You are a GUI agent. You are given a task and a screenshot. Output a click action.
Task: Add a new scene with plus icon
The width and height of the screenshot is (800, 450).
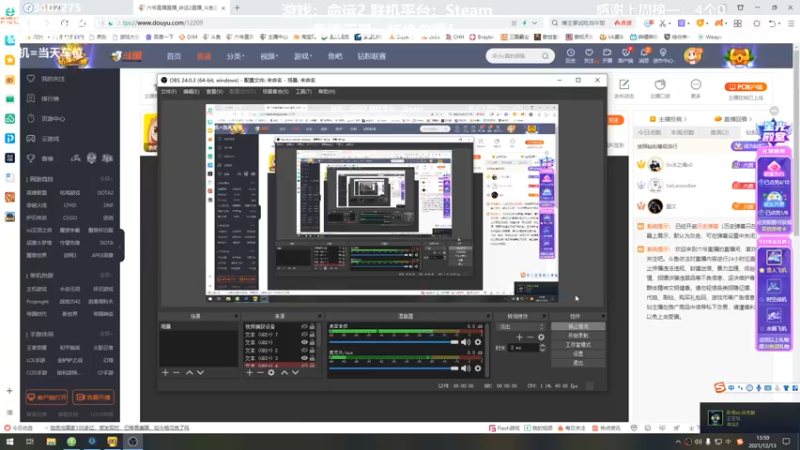165,373
